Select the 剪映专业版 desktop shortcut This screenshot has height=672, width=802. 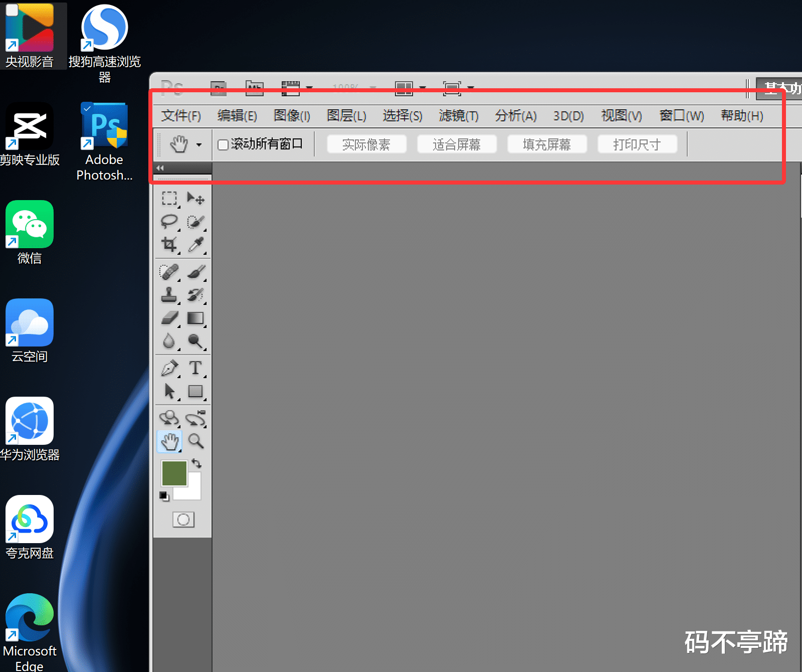[30, 134]
